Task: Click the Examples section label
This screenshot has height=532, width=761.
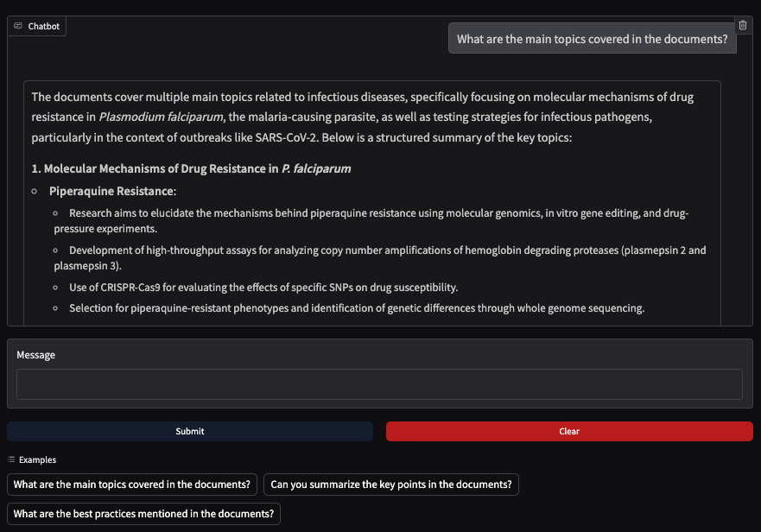Action: click(37, 459)
